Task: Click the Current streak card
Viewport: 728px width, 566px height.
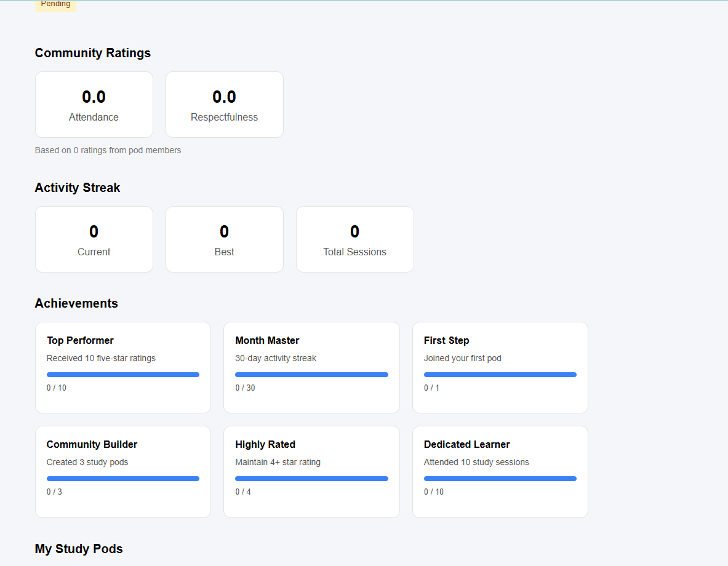Action: (x=94, y=239)
